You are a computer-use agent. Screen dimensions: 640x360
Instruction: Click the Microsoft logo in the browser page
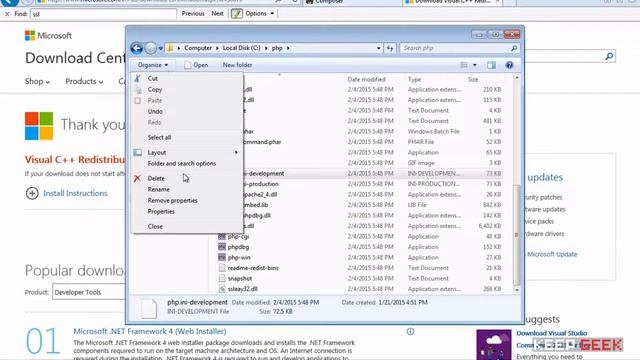coord(48,36)
